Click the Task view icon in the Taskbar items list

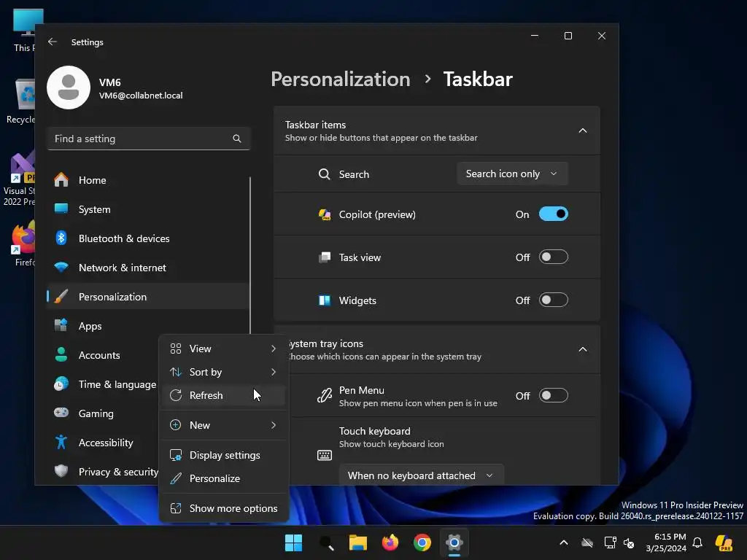coord(325,257)
